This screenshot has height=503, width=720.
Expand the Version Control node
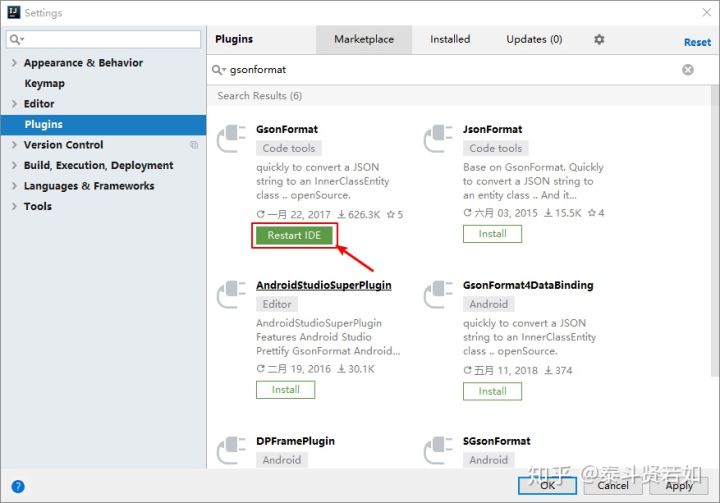pos(14,145)
